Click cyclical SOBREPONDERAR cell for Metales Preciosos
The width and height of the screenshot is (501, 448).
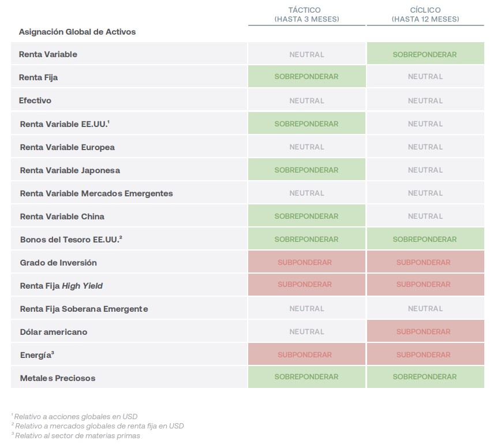425,376
